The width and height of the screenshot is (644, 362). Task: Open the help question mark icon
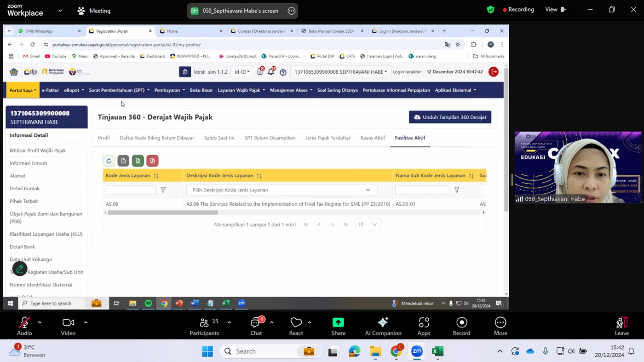point(283,72)
